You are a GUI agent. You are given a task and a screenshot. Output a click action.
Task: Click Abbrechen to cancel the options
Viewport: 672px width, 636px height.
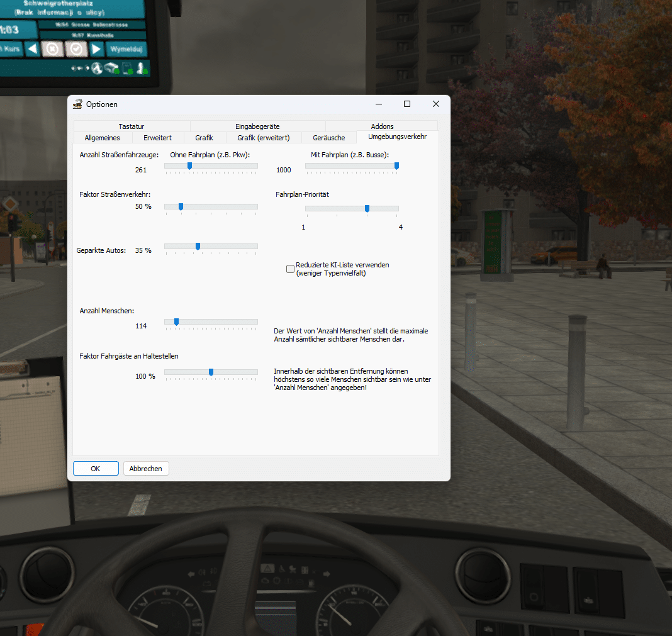[146, 469]
